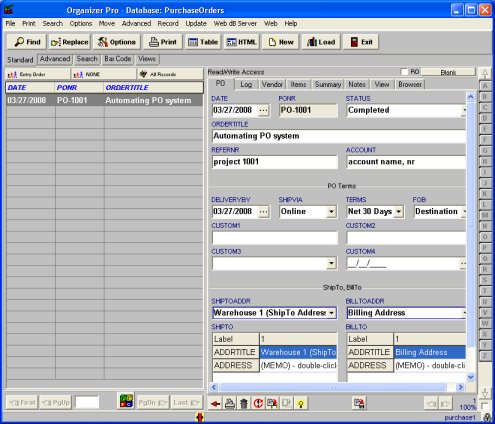The width and height of the screenshot is (495, 424).
Task: Open the Replace tool
Action: point(69,42)
